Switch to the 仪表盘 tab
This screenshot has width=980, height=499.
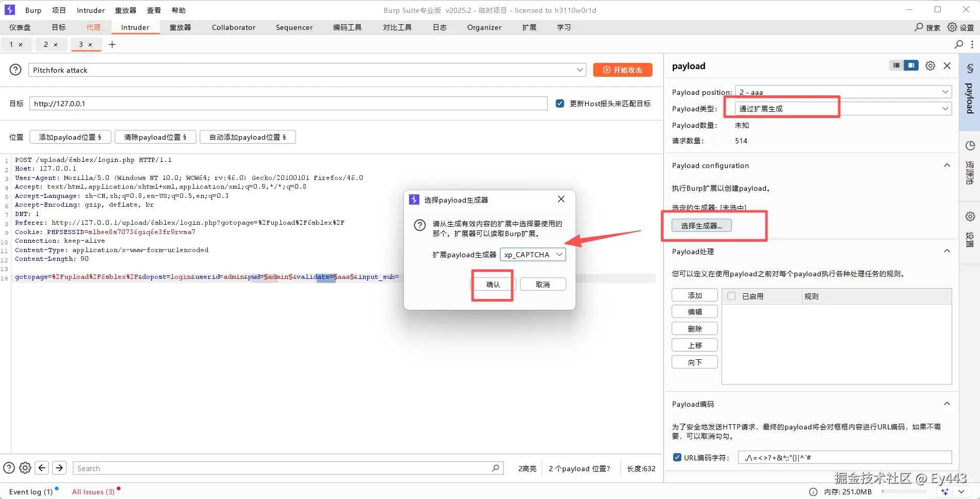(20, 27)
